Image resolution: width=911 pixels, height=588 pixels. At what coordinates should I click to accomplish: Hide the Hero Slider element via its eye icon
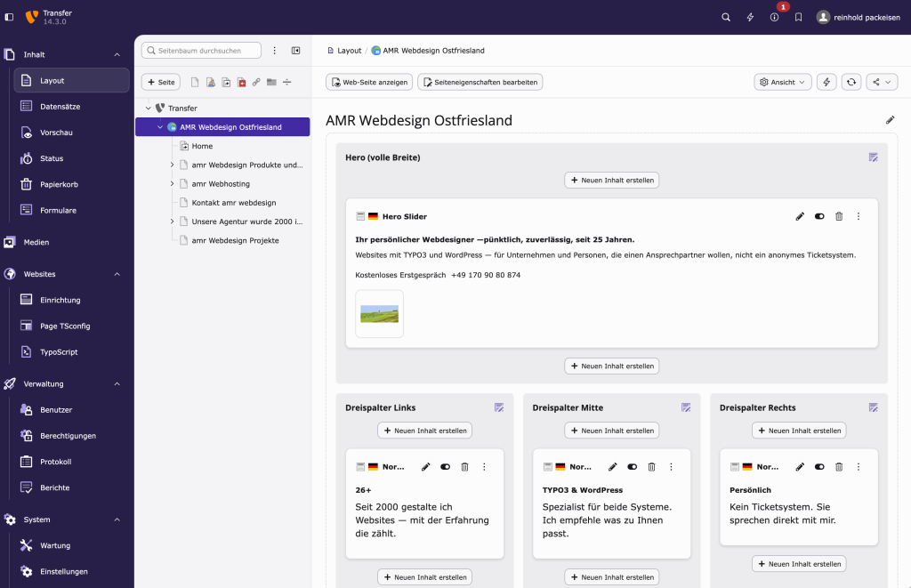(x=819, y=215)
